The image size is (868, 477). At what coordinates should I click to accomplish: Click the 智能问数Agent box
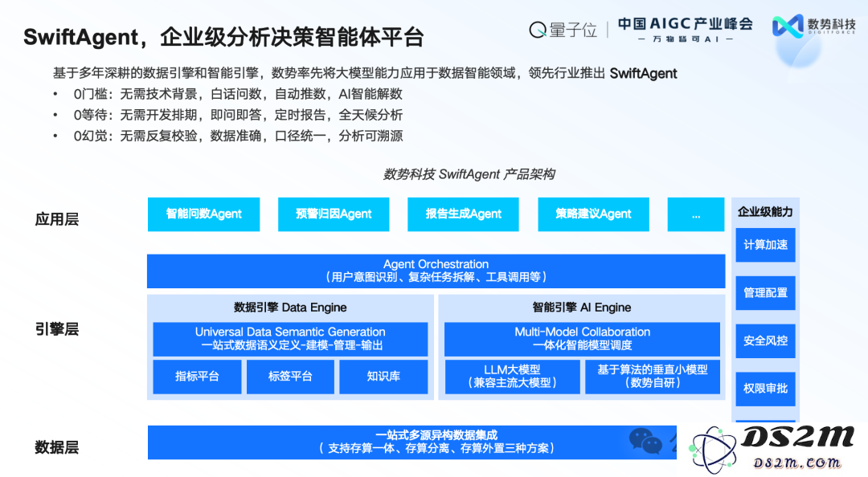pos(203,214)
